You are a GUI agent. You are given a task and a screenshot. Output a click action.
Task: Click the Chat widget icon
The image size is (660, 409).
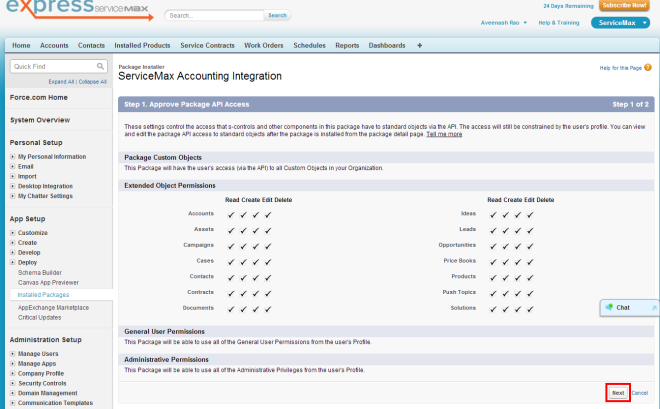pos(610,307)
